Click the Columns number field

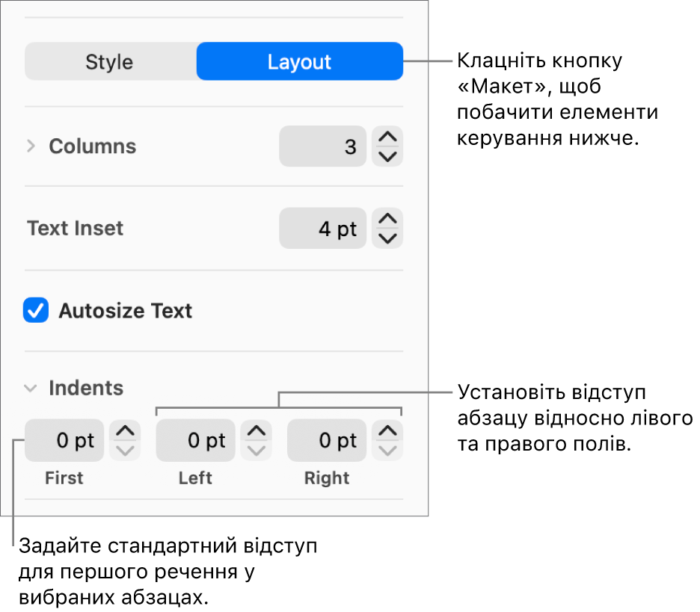322,146
